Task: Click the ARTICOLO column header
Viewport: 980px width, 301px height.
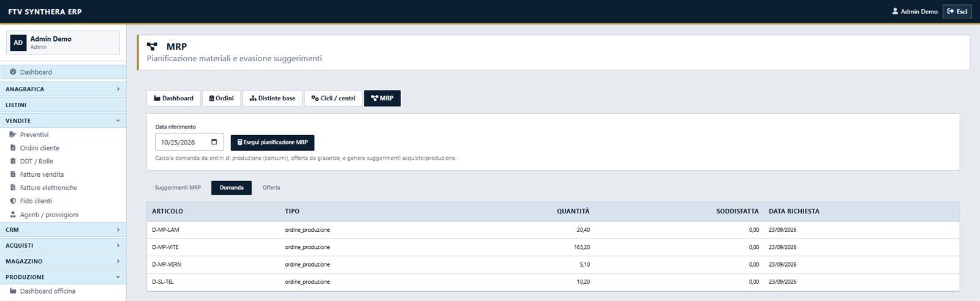Action: pyautogui.click(x=168, y=211)
